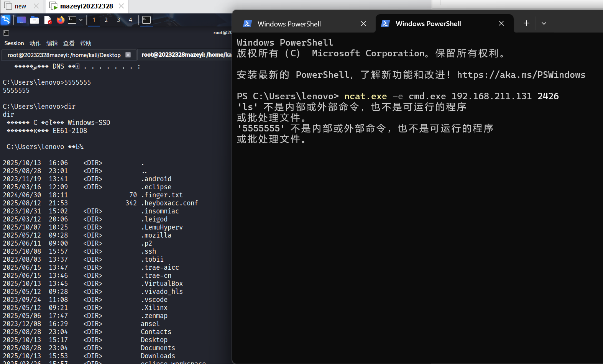This screenshot has width=603, height=364.
Task: Open the Session menu
Action: point(14,43)
